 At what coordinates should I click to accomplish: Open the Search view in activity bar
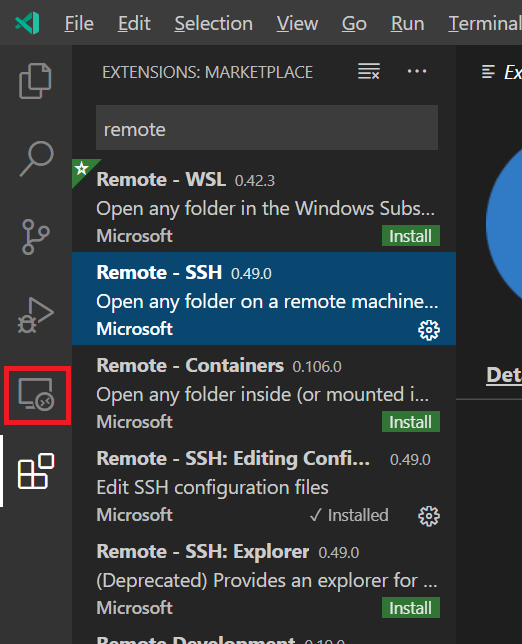[36, 159]
